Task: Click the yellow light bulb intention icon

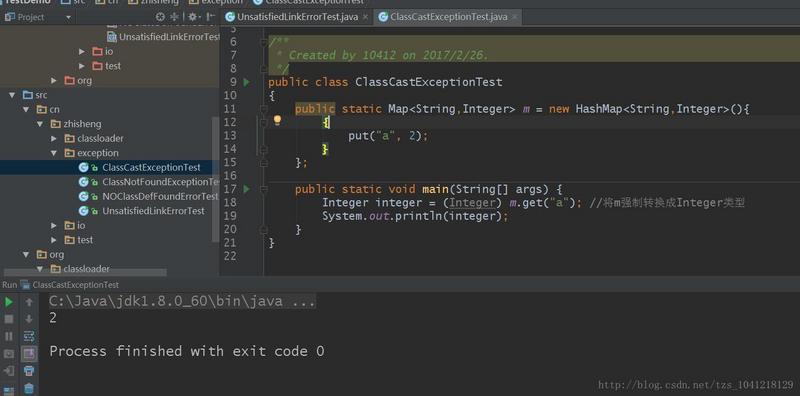Action: tap(277, 121)
